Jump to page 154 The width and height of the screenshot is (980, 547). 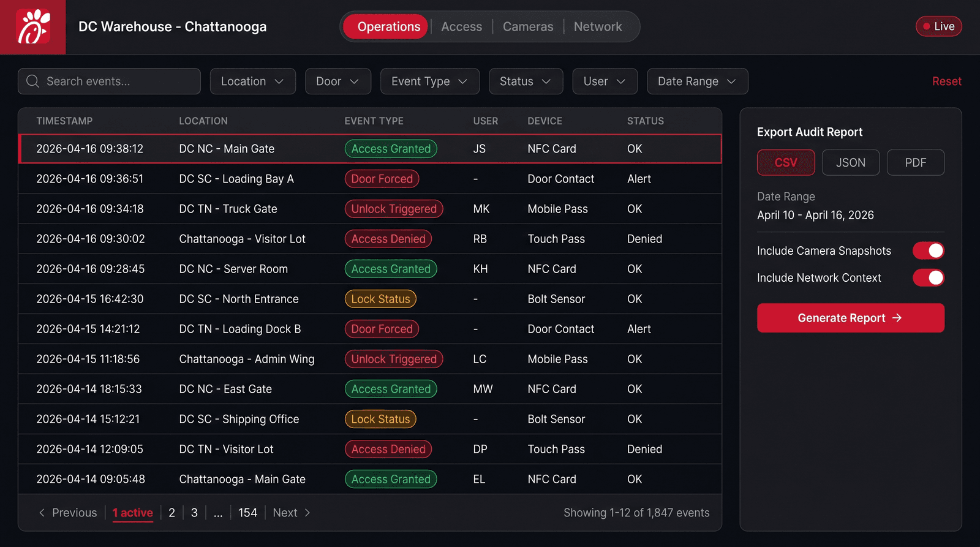click(x=247, y=513)
